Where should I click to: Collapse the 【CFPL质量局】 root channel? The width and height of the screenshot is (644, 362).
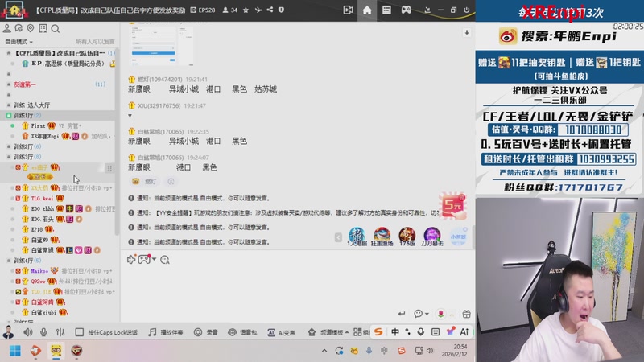pyautogui.click(x=9, y=53)
